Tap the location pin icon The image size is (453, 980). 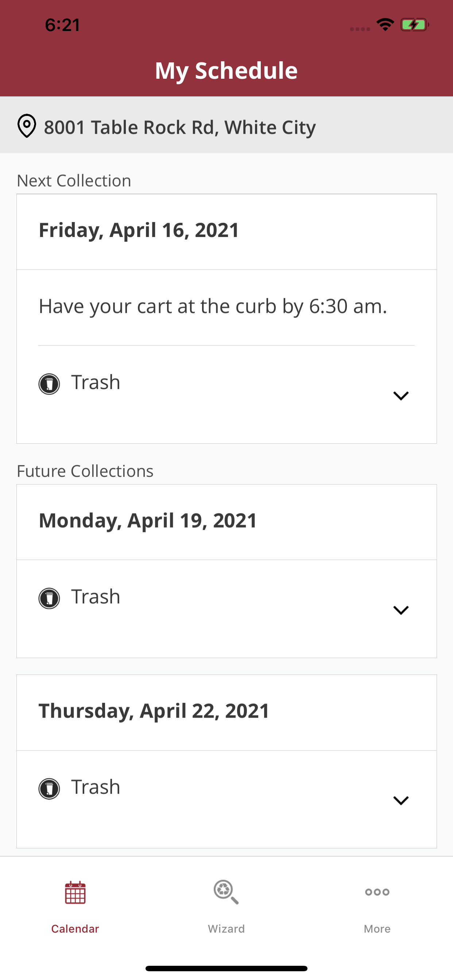click(x=27, y=126)
